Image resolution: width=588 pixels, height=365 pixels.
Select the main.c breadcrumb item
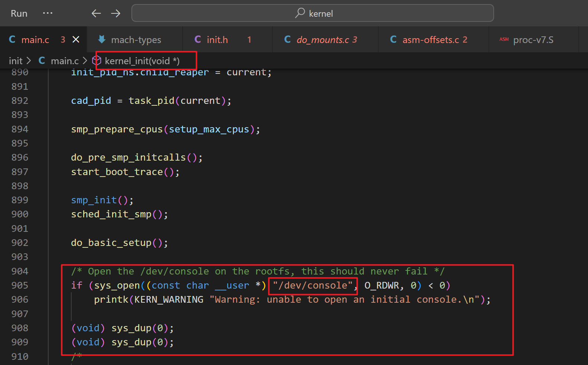tap(65, 61)
